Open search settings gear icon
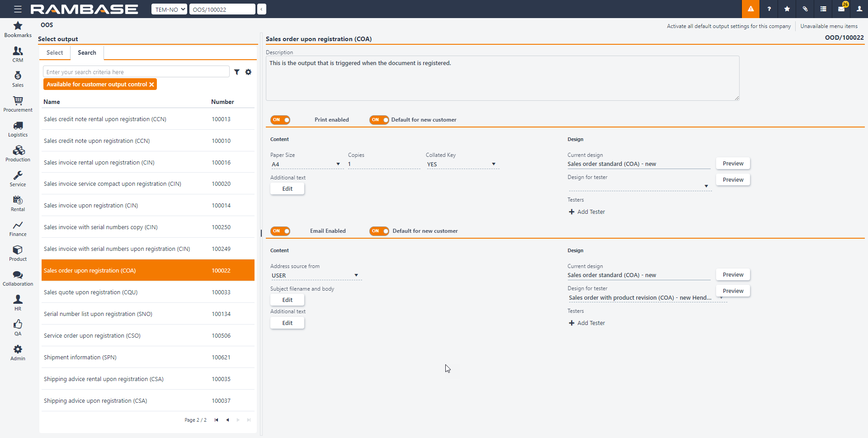 (x=248, y=72)
